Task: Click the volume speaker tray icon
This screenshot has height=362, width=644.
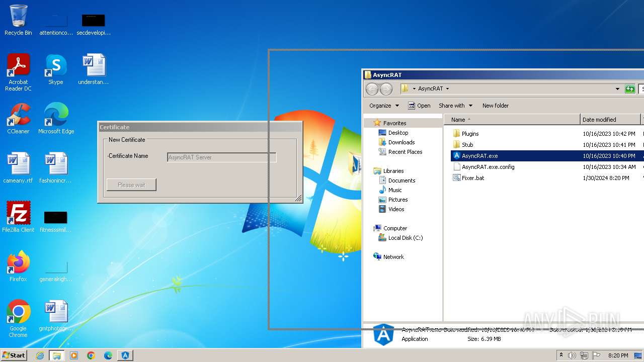Action: [572, 355]
